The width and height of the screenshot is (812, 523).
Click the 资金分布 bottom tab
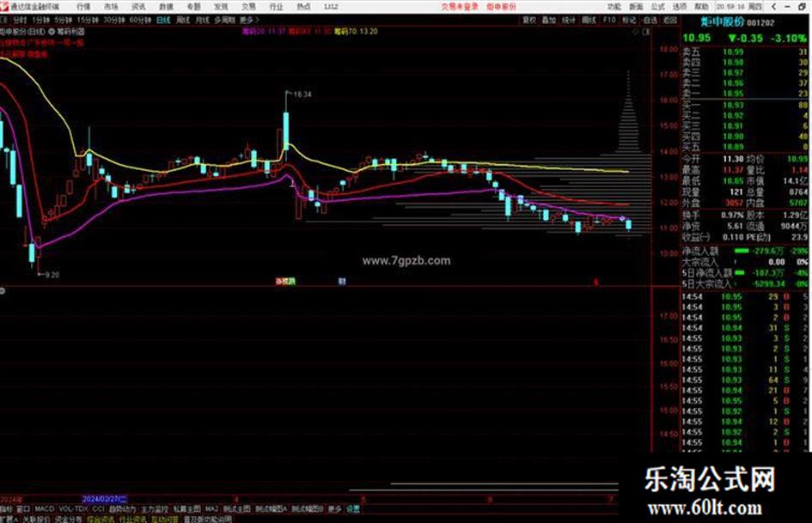(x=69, y=519)
